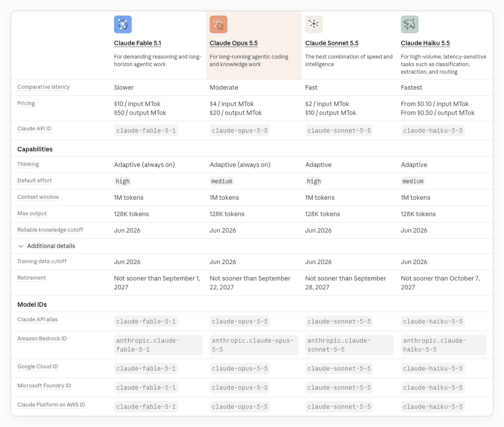
Task: Click the Retirement row label
Action: point(31,277)
